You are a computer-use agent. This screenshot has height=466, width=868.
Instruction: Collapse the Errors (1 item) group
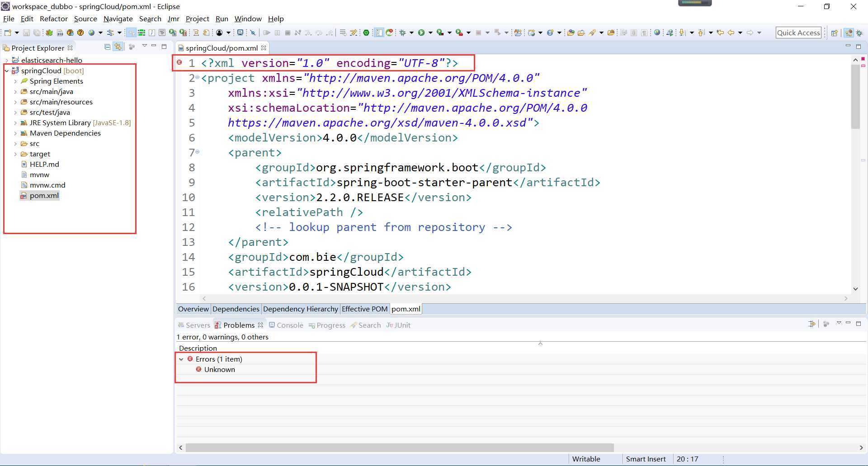[181, 359]
